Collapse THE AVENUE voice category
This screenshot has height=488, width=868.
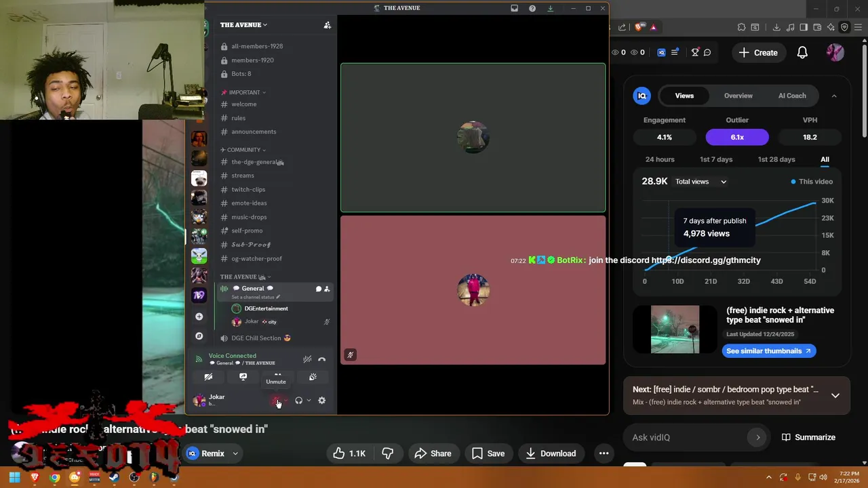(245, 277)
